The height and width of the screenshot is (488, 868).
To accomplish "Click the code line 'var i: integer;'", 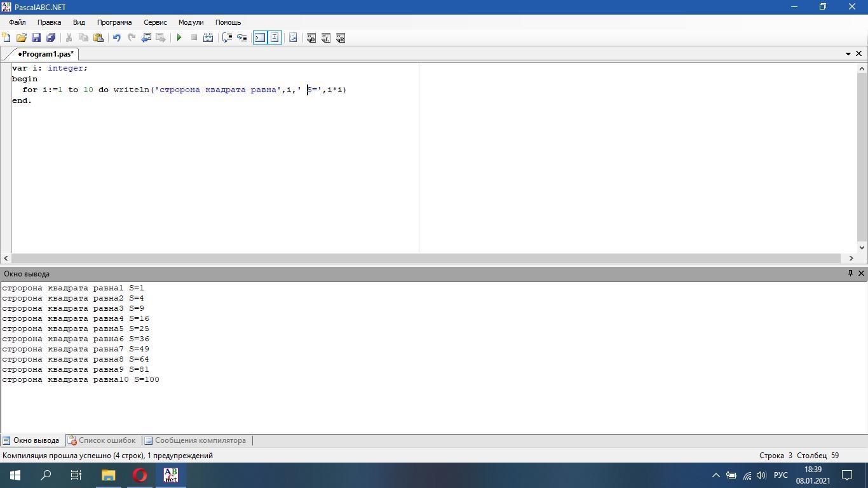I will coord(50,68).
